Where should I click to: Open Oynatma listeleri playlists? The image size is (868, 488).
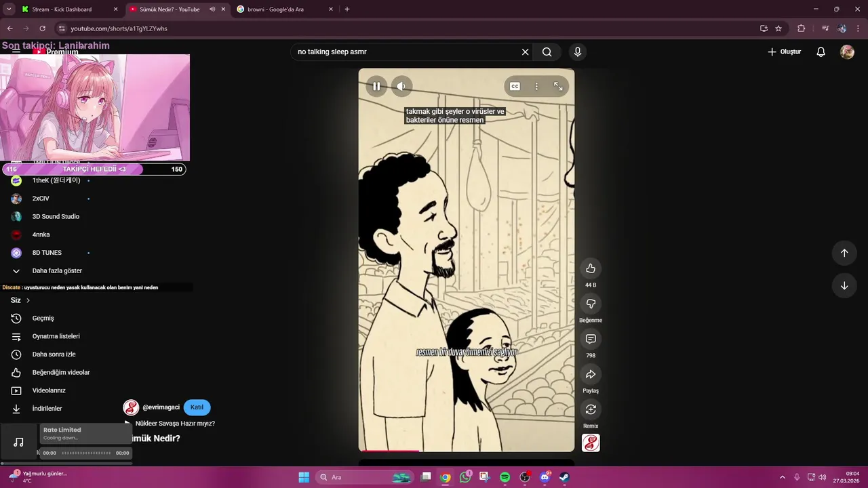[56, 336]
